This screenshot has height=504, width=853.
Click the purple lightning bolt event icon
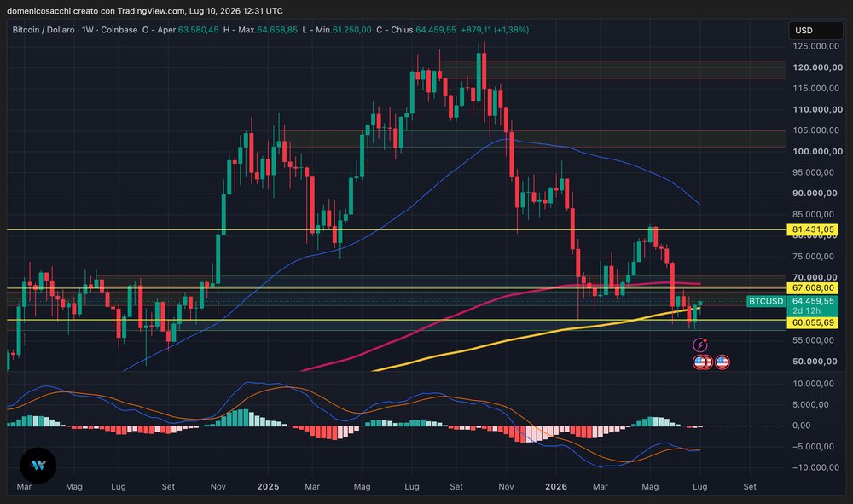(x=700, y=345)
